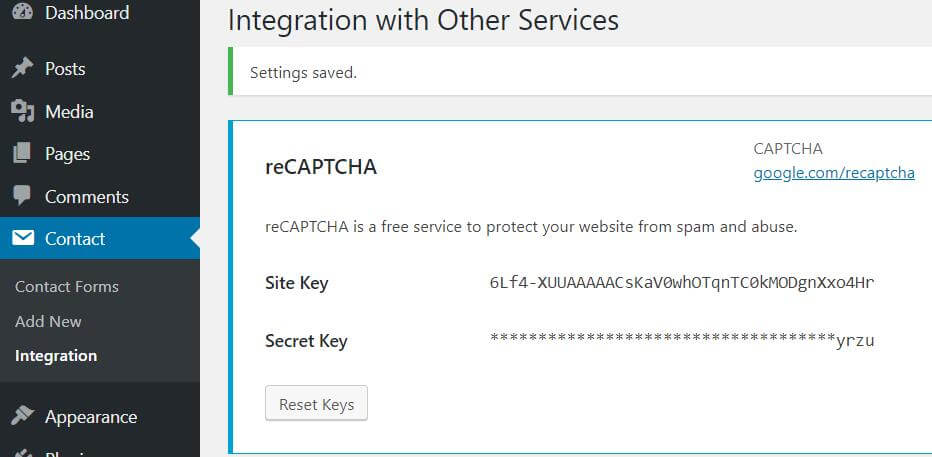Viewport: 932px width, 457px height.
Task: Click the Dashboard gauge icon
Action: click(x=22, y=13)
